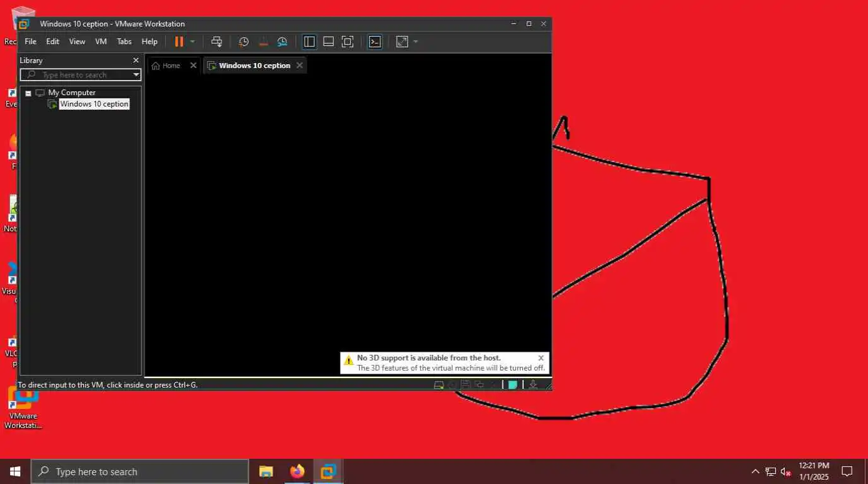Switch to the Windows 10 ception tab

[x=254, y=66]
